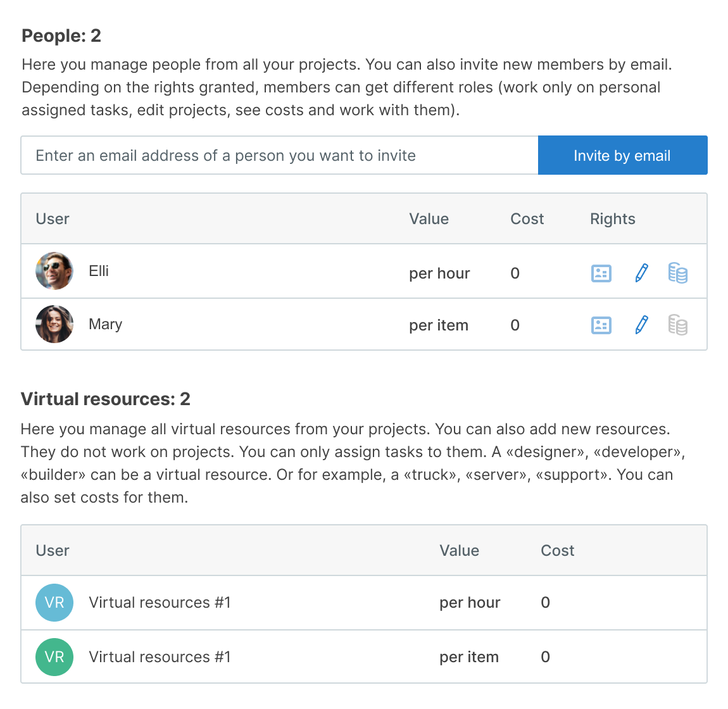Change Elli's 'per hour' value setting
728x709 pixels.
point(439,273)
